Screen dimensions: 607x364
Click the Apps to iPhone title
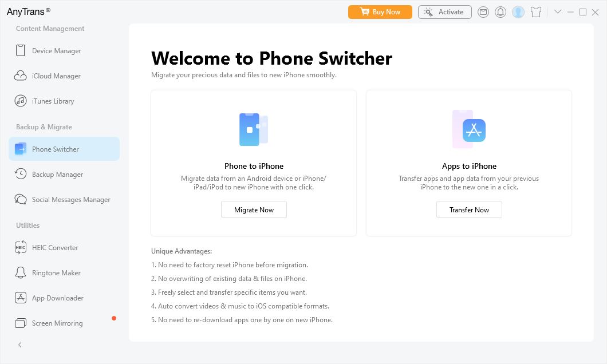pyautogui.click(x=469, y=166)
